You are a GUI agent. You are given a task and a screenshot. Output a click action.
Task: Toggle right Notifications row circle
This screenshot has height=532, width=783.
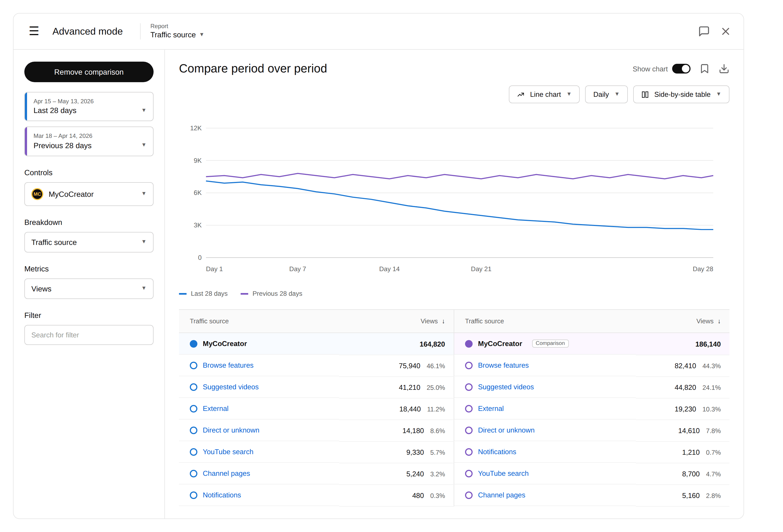469,452
